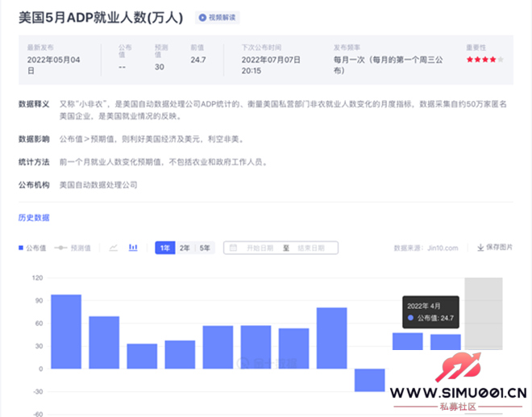Click the negative bar below zero line
The width and height of the screenshot is (532, 417).
coord(370,380)
